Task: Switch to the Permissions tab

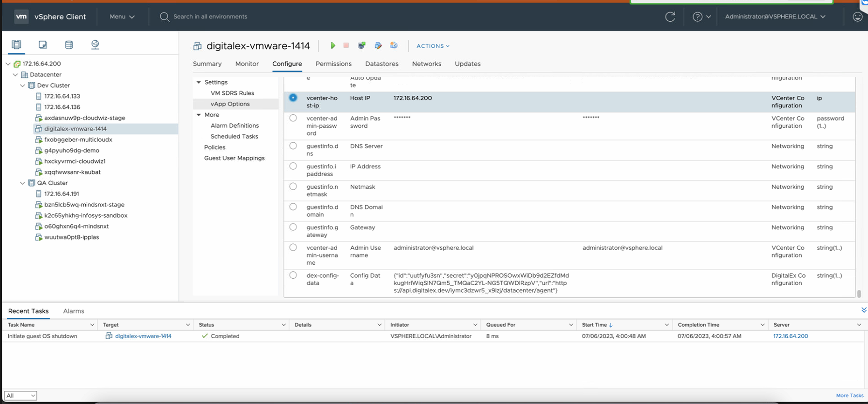Action: coord(333,64)
